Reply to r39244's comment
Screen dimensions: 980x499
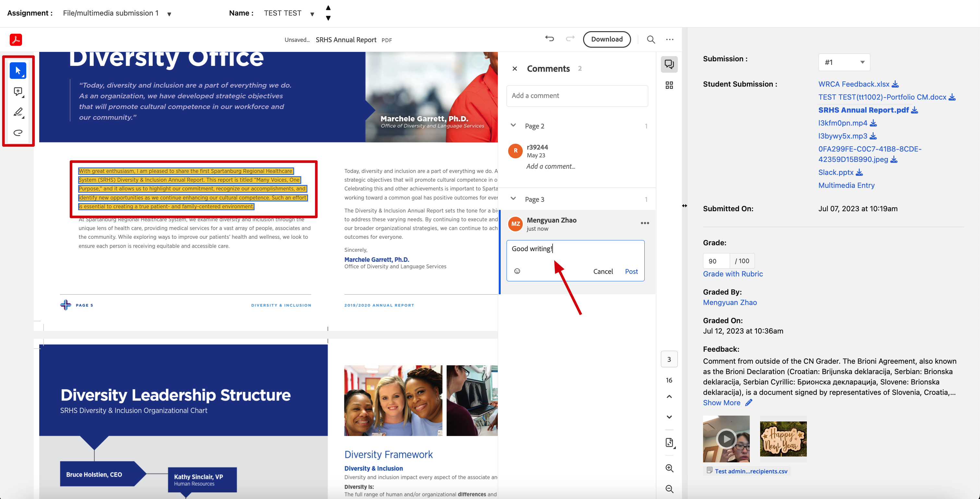point(551,166)
